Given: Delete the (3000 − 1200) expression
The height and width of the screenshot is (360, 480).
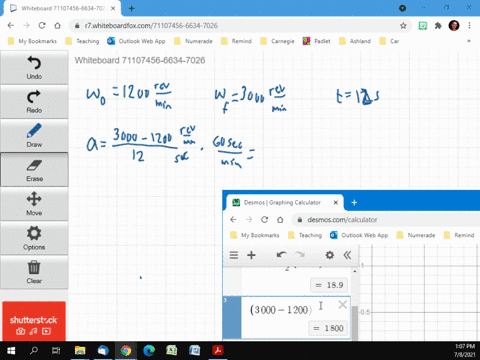Looking at the screenshot, I should click(x=342, y=305).
